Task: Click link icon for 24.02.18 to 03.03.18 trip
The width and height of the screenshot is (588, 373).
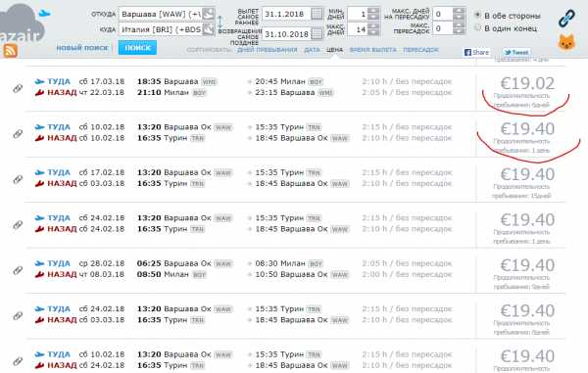Action: (x=18, y=315)
